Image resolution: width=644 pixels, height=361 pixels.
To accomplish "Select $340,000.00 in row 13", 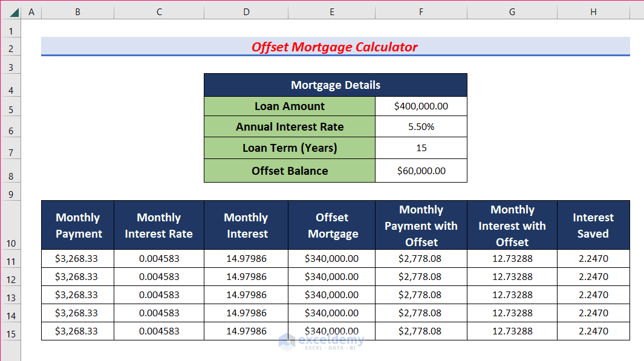I will coord(331,295).
